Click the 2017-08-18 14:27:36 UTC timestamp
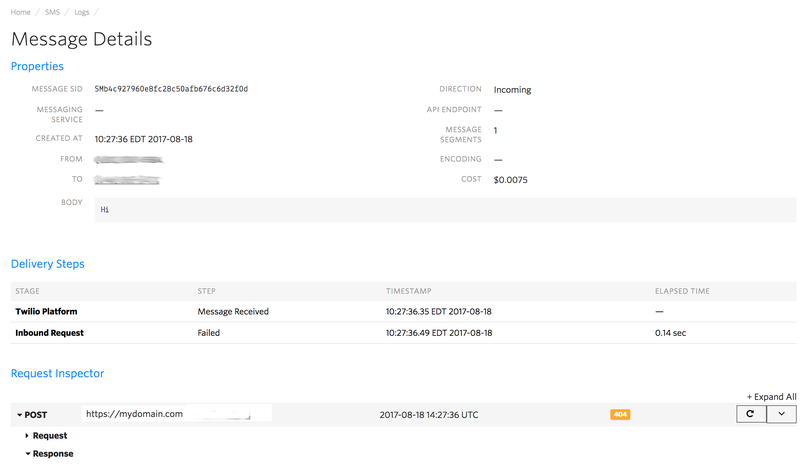The height and width of the screenshot is (464, 800). click(429, 415)
